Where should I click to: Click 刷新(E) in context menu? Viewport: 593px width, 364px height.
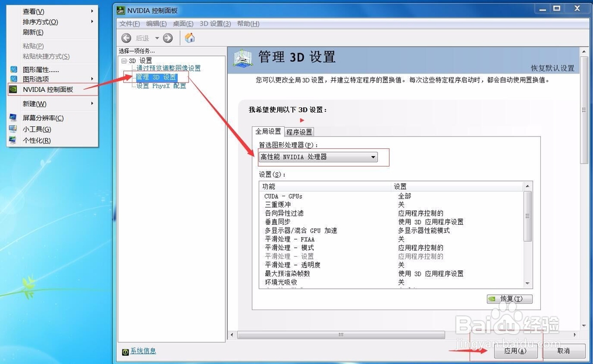[53, 32]
